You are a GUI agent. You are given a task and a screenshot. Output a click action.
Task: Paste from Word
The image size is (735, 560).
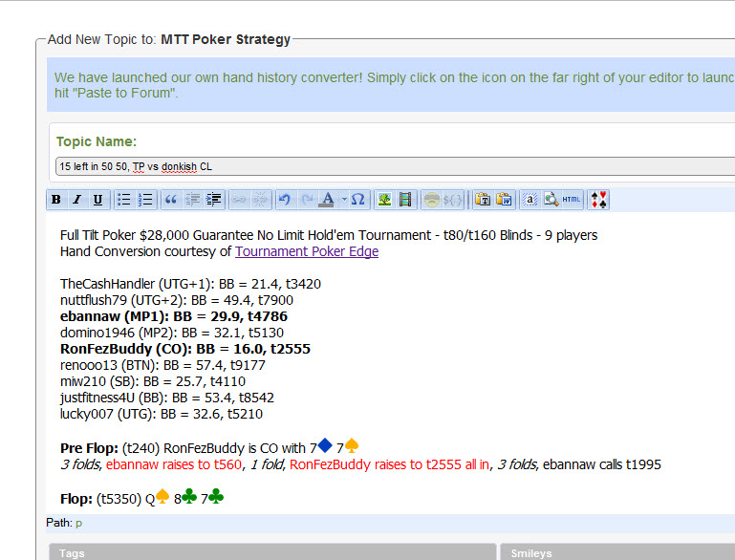tap(505, 200)
